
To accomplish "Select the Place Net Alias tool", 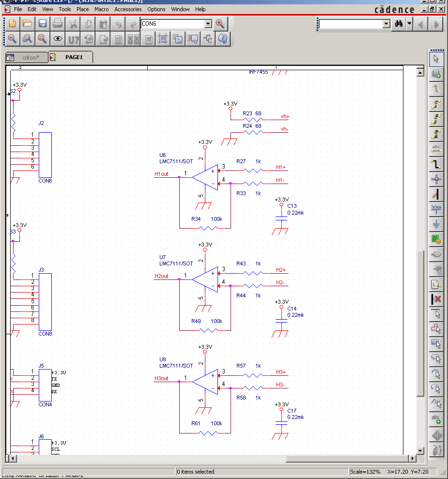I will (436, 149).
